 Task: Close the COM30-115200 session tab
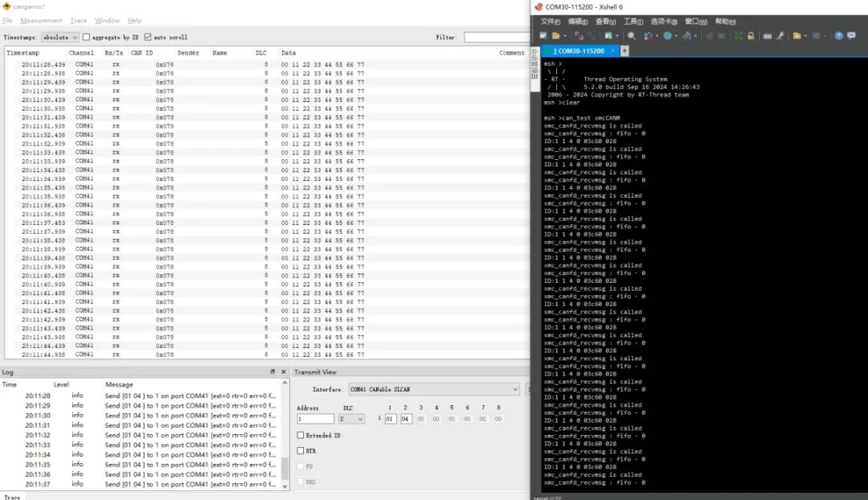[612, 51]
